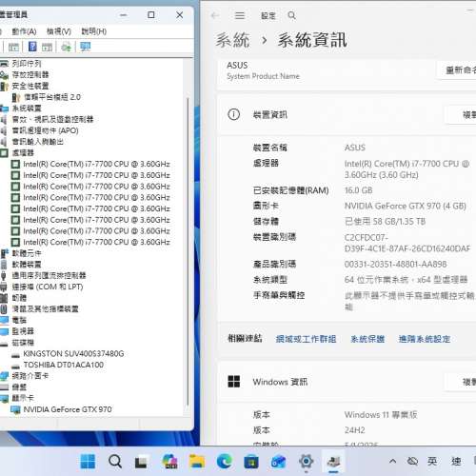The height and width of the screenshot is (476, 476).
Task: Select 軟體裝置 category
Action: pyautogui.click(x=27, y=265)
